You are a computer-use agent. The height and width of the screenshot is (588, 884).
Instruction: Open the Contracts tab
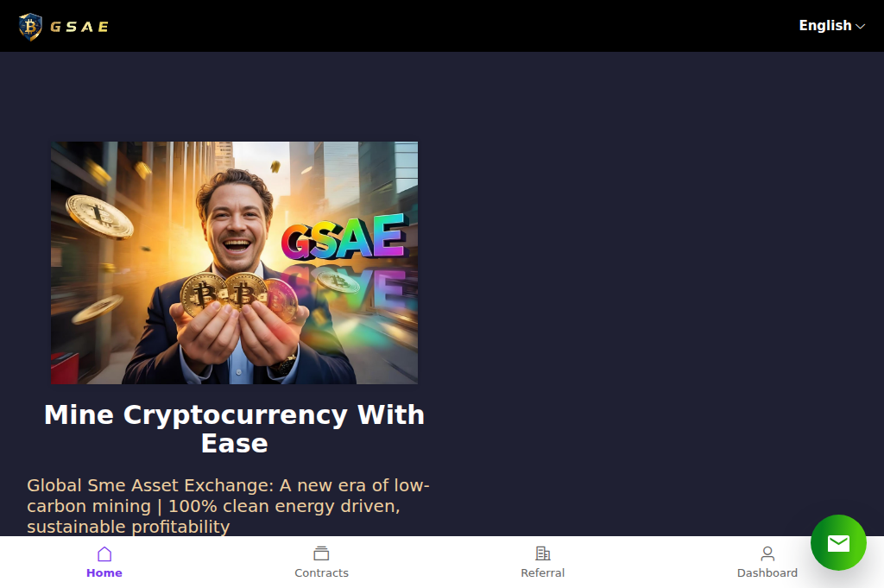tap(321, 572)
